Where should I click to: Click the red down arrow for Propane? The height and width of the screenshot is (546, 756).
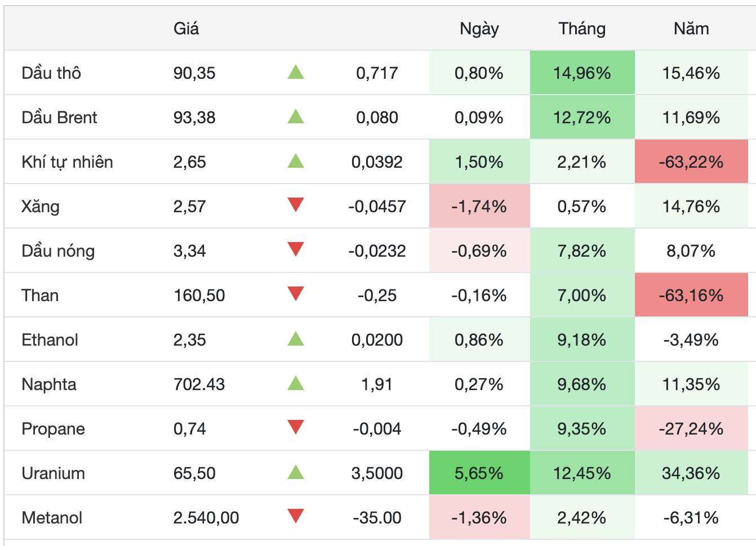(x=296, y=427)
